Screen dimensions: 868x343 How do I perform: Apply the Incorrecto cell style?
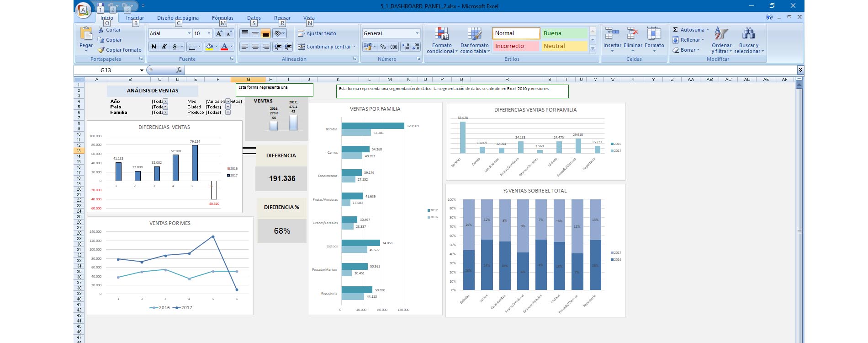tap(516, 46)
